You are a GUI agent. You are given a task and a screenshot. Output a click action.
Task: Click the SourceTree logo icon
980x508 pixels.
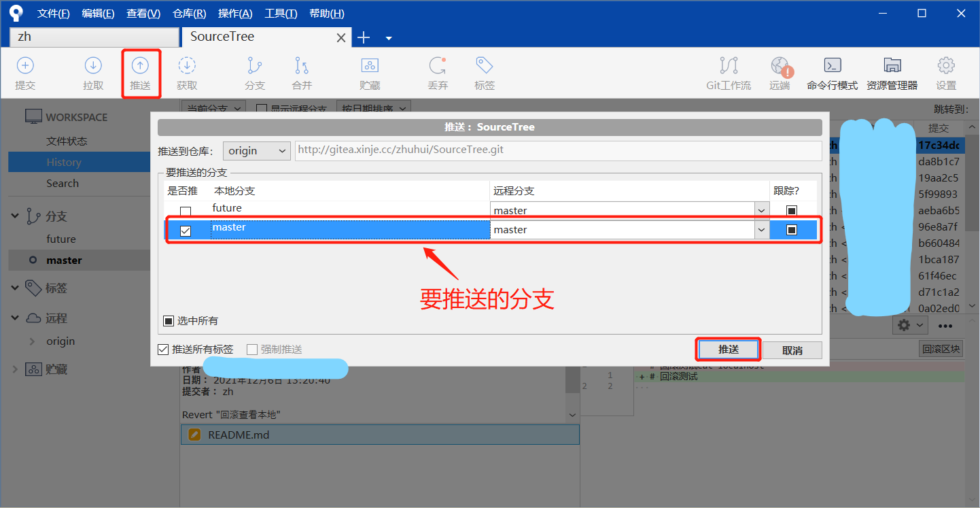point(16,13)
